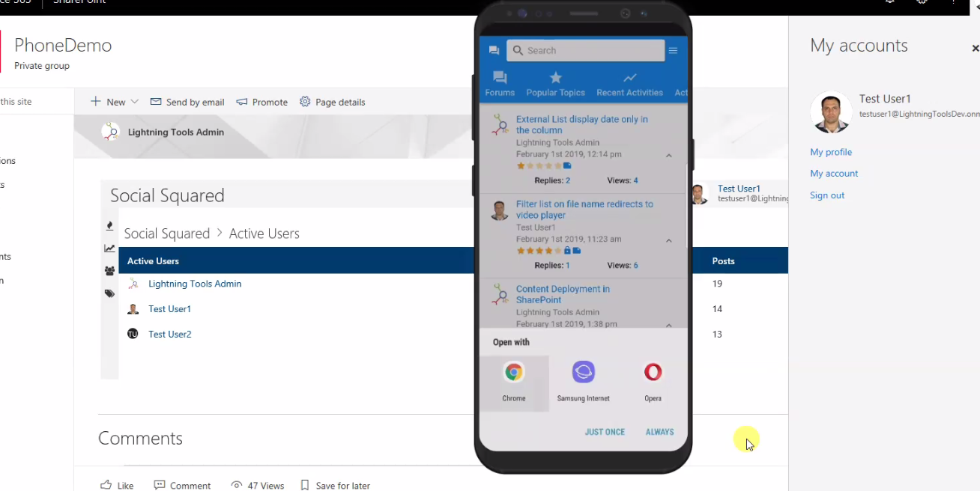
Task: Open My account link
Action: point(834,174)
